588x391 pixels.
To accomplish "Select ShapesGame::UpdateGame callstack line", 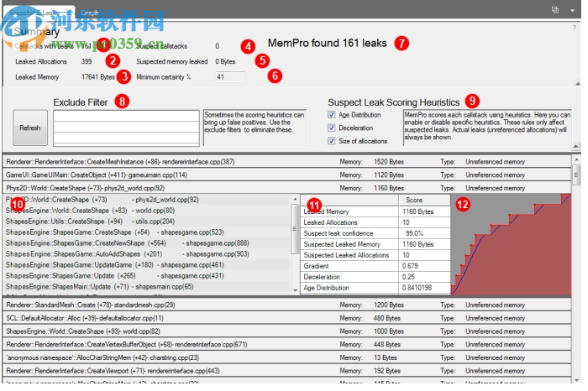I will click(x=147, y=265).
